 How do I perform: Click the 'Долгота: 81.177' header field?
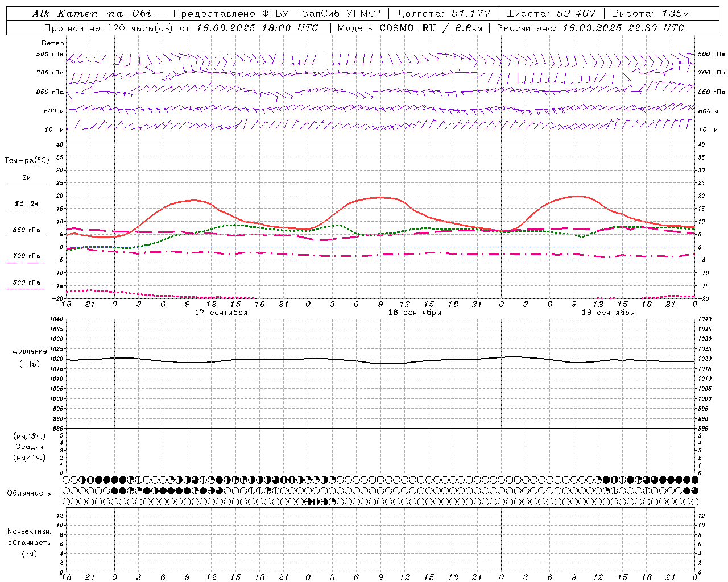[444, 14]
